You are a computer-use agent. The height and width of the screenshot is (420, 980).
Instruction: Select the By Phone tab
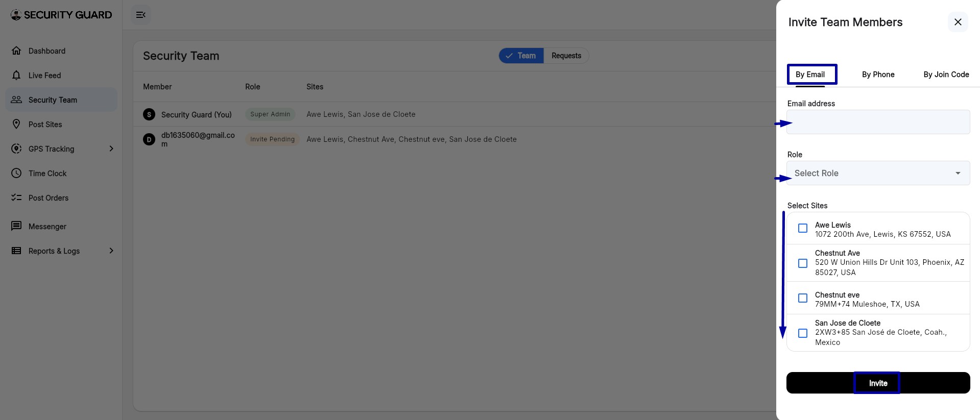878,75
